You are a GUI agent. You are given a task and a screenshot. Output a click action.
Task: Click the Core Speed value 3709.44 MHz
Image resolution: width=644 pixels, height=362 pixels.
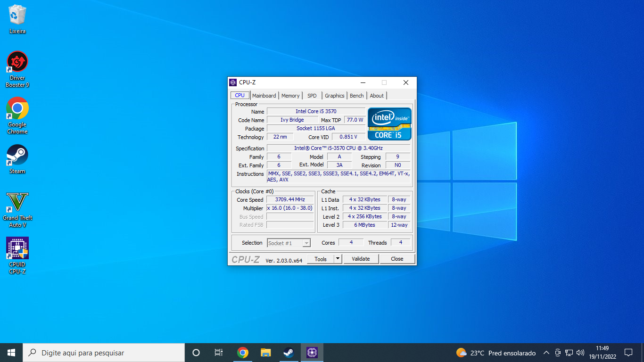[x=290, y=199]
